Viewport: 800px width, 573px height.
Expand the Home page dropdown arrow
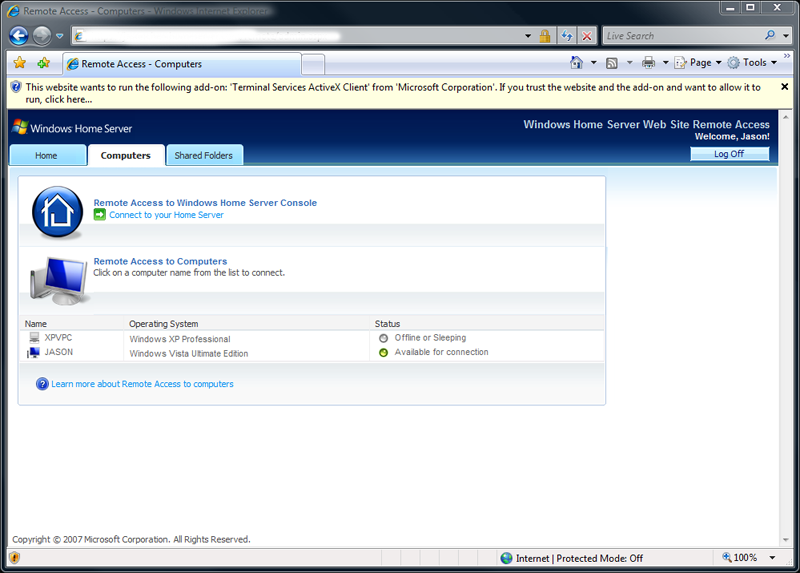(593, 62)
